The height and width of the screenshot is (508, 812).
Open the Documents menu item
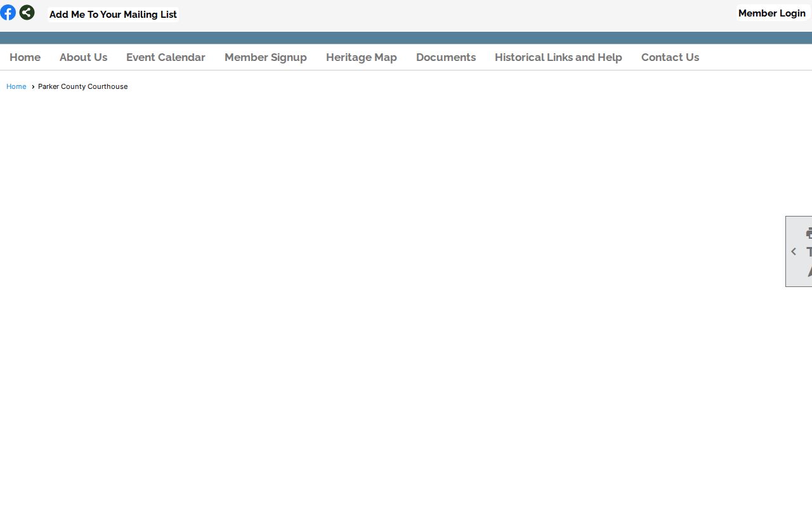click(446, 57)
